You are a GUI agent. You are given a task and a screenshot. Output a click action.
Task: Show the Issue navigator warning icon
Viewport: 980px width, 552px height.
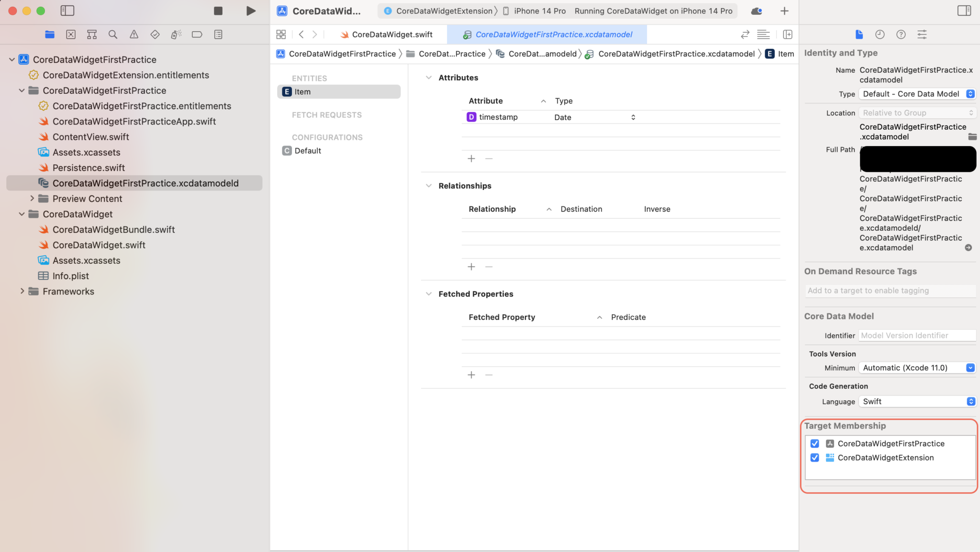[x=134, y=34]
